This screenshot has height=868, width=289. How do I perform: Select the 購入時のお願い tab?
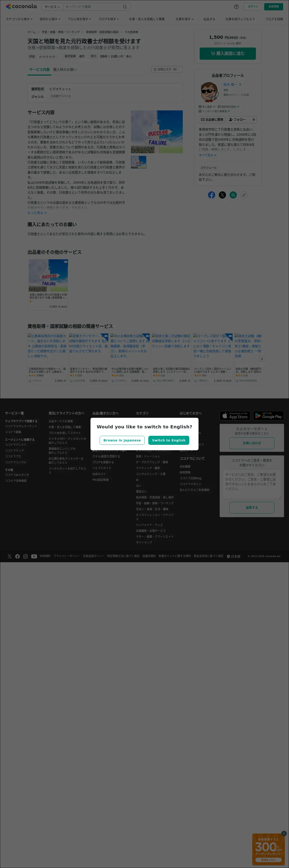pos(65,69)
